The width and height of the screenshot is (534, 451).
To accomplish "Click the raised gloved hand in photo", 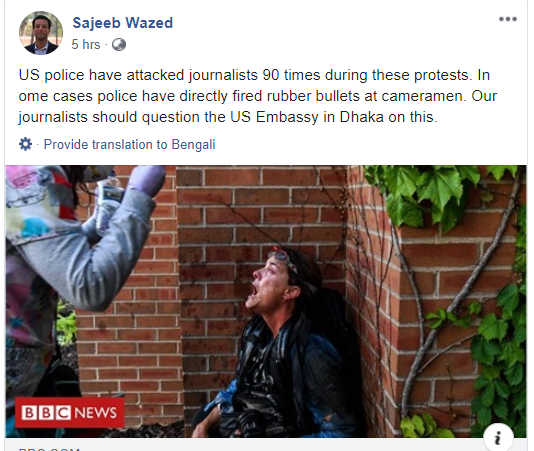I will click(x=147, y=181).
